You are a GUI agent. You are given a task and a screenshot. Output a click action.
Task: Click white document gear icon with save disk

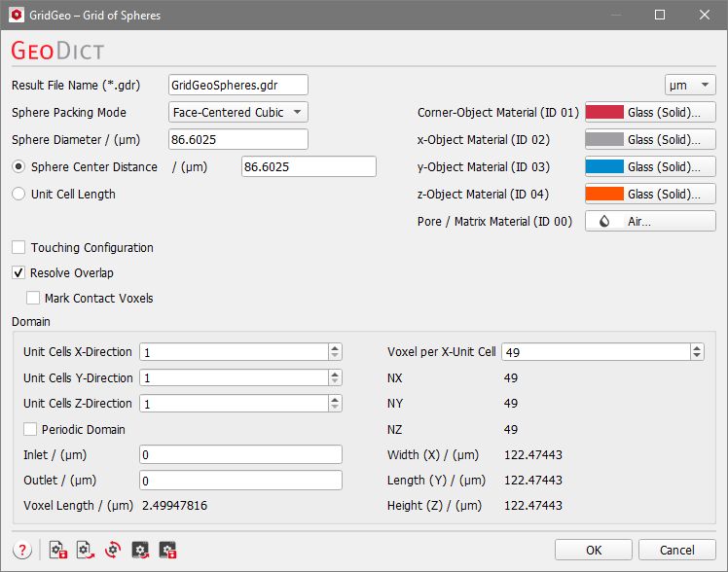tap(57, 550)
